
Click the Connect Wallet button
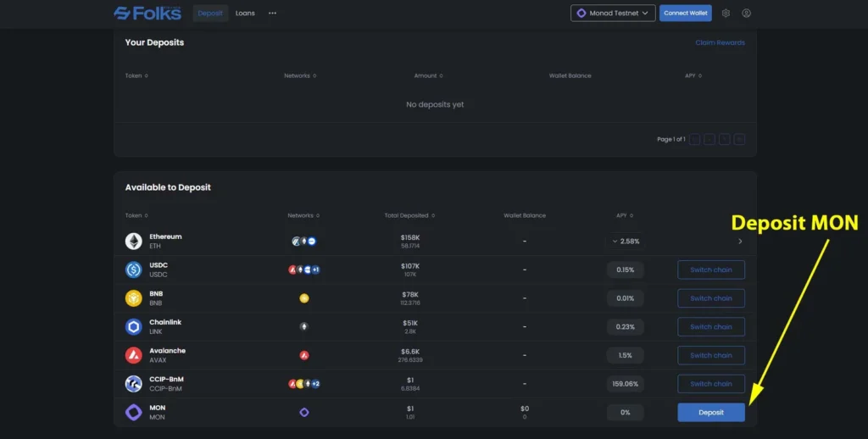coord(685,13)
